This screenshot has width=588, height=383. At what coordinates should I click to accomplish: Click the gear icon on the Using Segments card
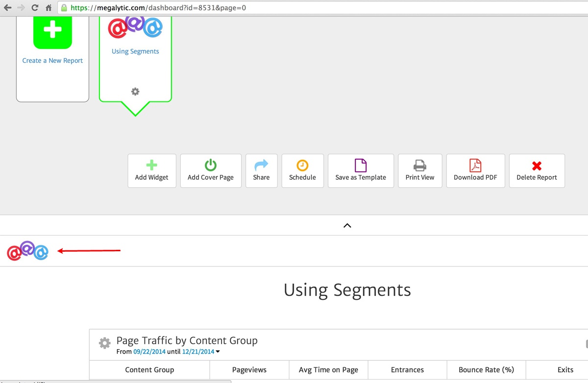point(135,91)
